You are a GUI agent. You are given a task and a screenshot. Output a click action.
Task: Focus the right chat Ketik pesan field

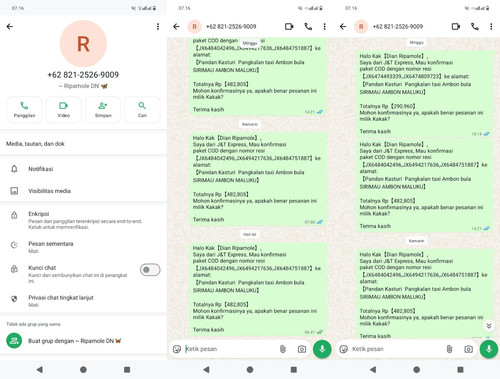pos(397,349)
